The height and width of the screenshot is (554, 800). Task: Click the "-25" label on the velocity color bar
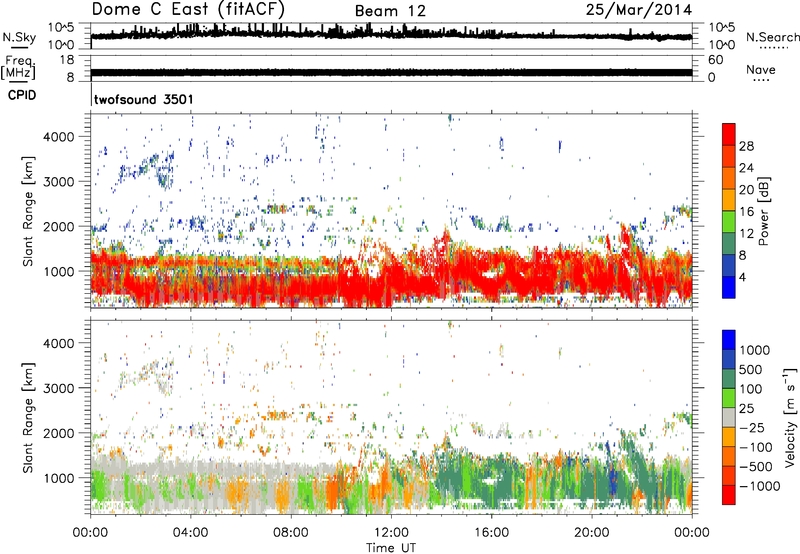(x=751, y=428)
